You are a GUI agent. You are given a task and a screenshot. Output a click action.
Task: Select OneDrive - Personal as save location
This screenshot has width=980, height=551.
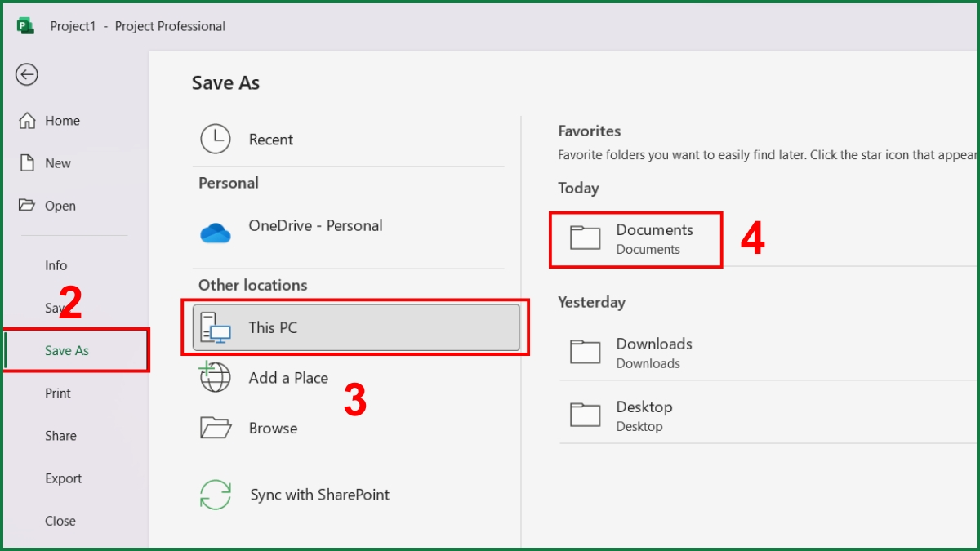(314, 226)
